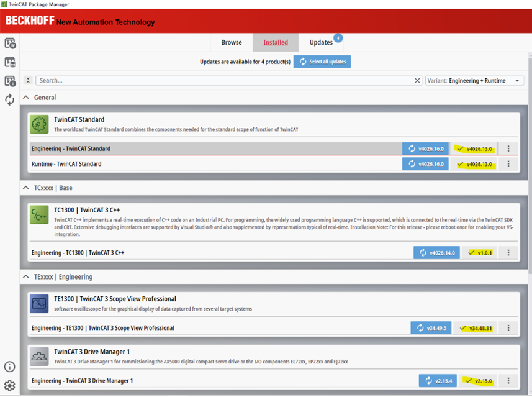This screenshot has height=397, width=532.
Task: Click the TE1300 Scope View product icon
Action: click(40, 304)
